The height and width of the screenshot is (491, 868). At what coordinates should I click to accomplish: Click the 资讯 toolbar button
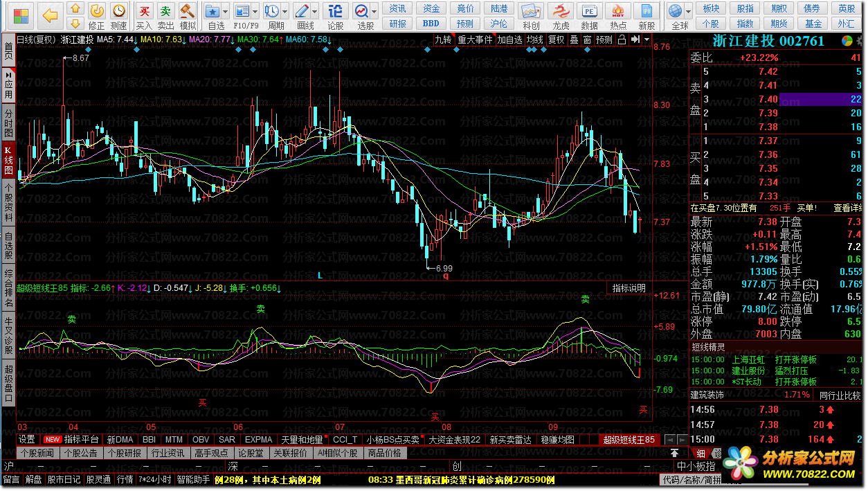point(397,8)
